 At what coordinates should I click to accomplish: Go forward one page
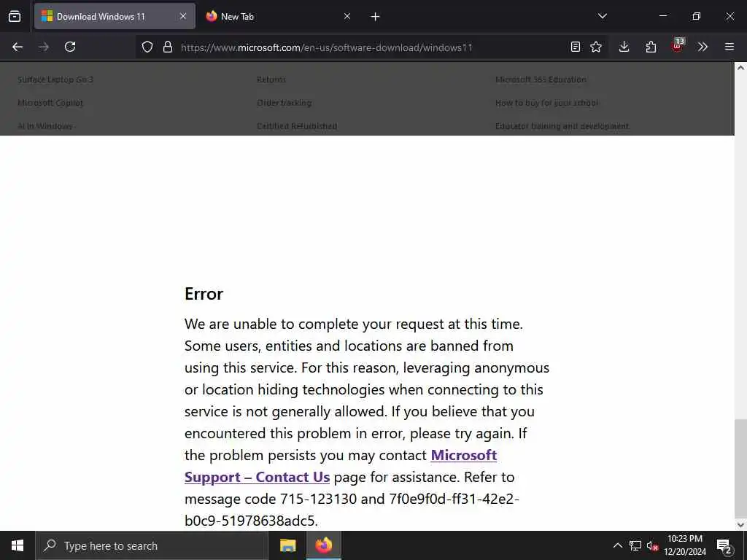44,47
